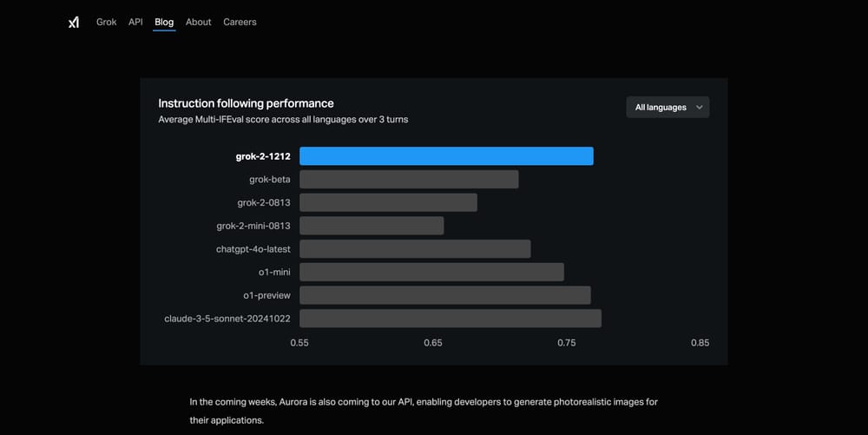This screenshot has width=868, height=435.
Task: Click the grok-2-0813 bar
Action: point(388,202)
